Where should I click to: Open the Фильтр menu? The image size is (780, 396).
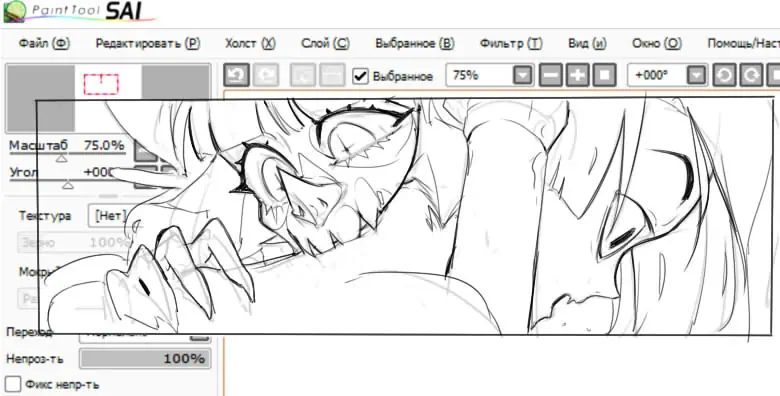tap(510, 43)
